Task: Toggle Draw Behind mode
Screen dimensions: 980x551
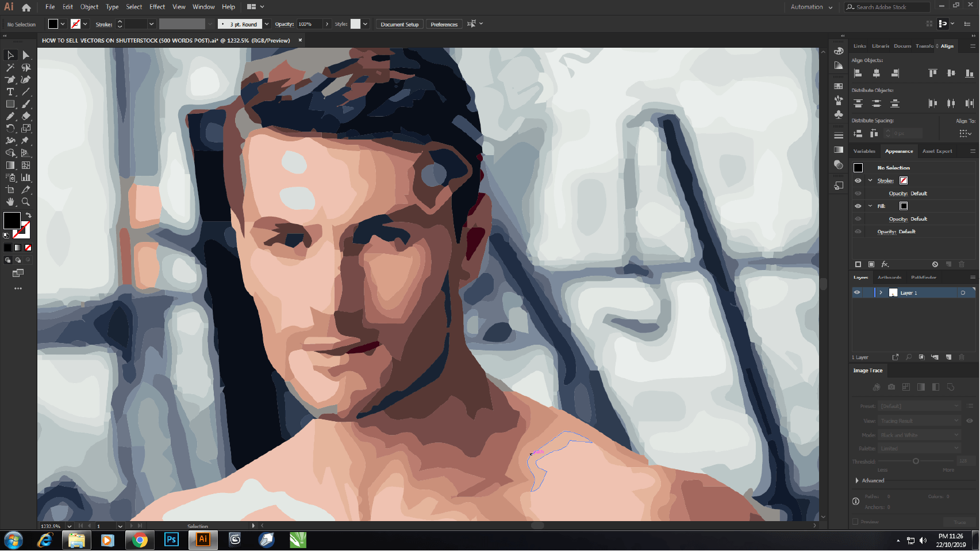Action: [18, 260]
